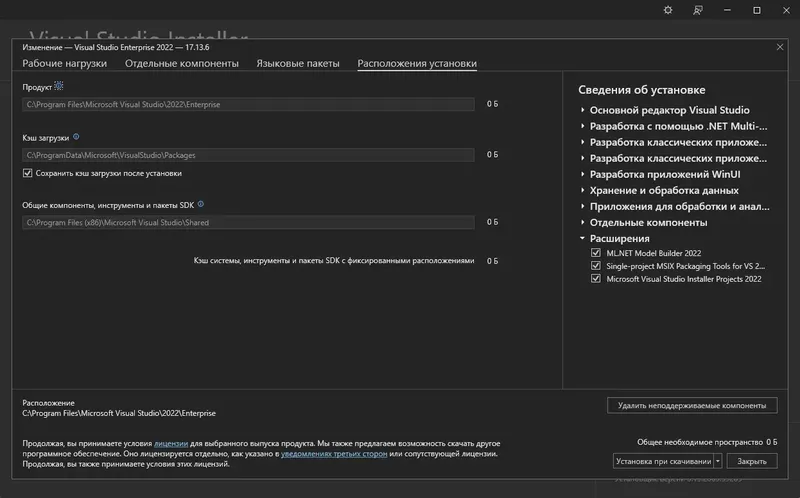Toggle Сохранить кэш загрузки после установки checkbox
The image size is (800, 498).
(28, 173)
